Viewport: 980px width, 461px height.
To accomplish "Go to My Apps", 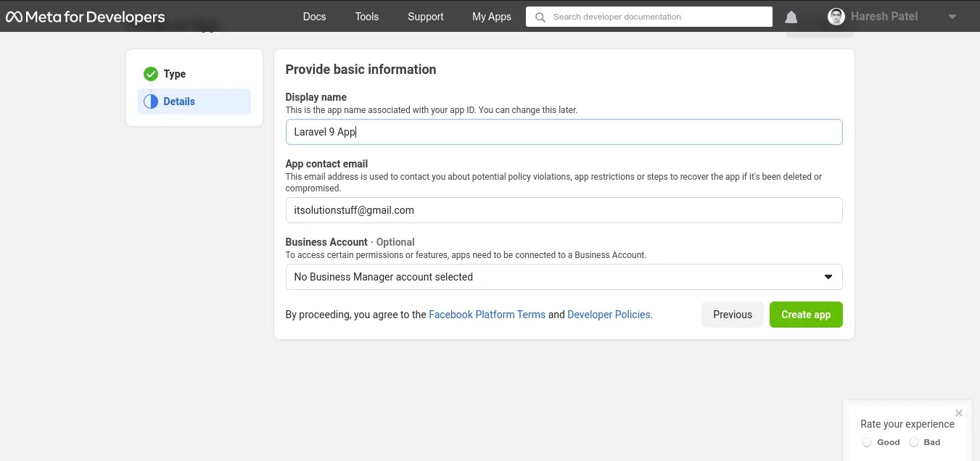I will [492, 17].
